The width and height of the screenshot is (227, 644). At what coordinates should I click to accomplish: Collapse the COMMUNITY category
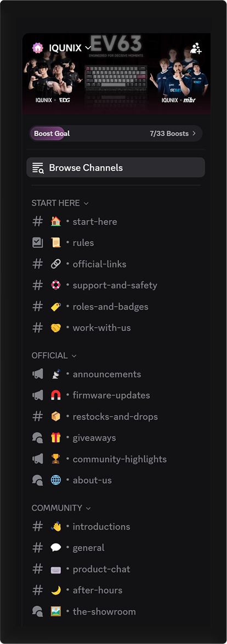(x=61, y=508)
